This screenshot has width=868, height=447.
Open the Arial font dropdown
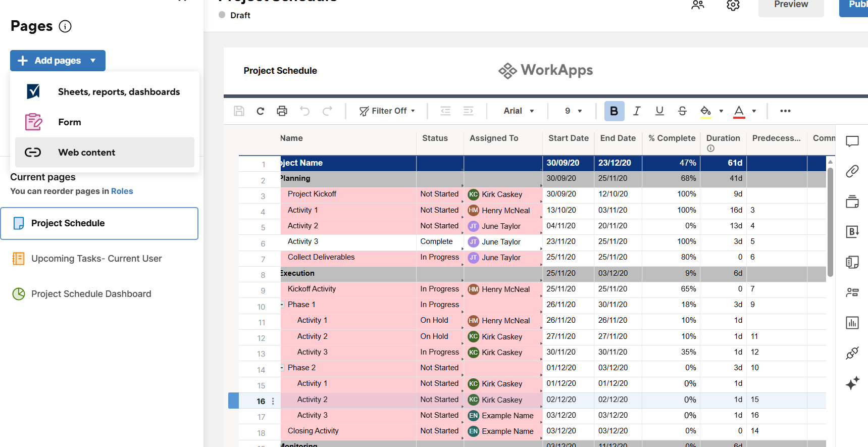(x=519, y=111)
